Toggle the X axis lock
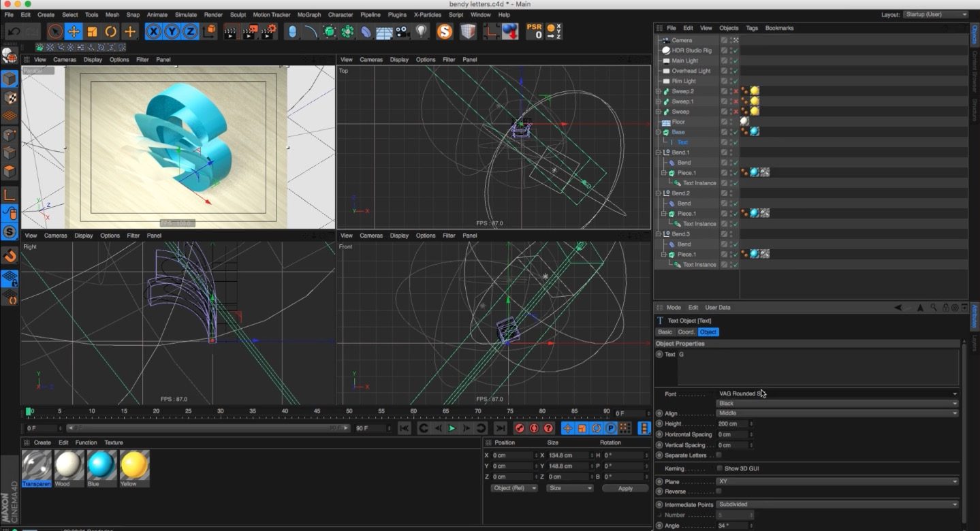980x531 pixels. tap(154, 31)
